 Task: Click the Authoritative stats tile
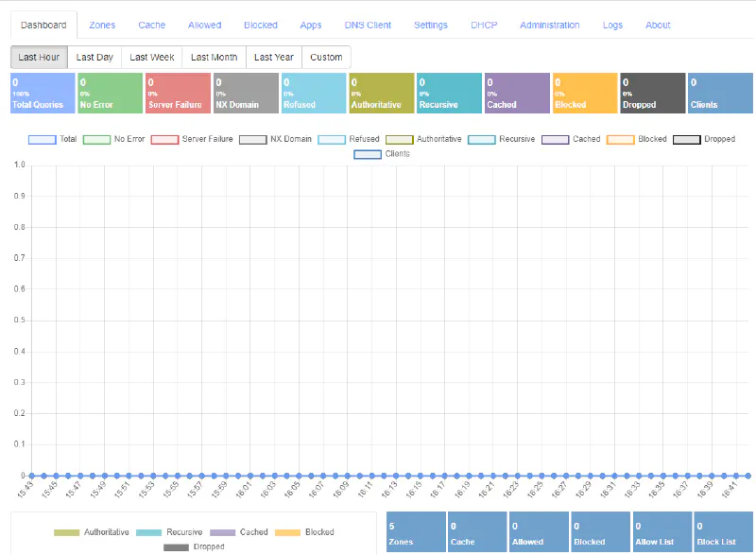click(382, 93)
